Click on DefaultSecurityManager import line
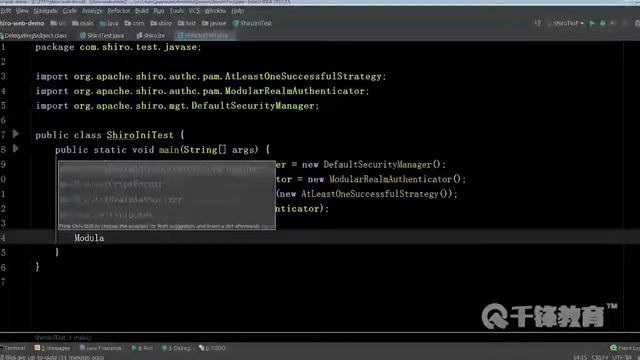Viewport: 640px width, 360px height. [177, 106]
